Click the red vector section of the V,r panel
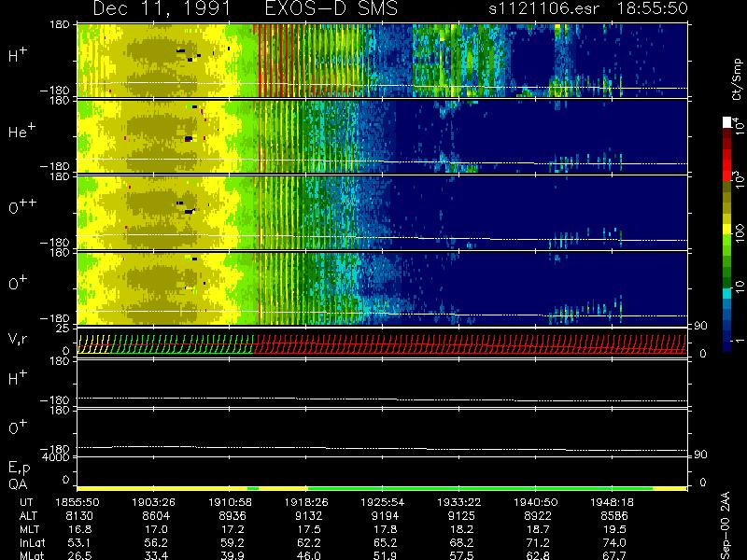This screenshot has height=560, width=747. (470, 343)
